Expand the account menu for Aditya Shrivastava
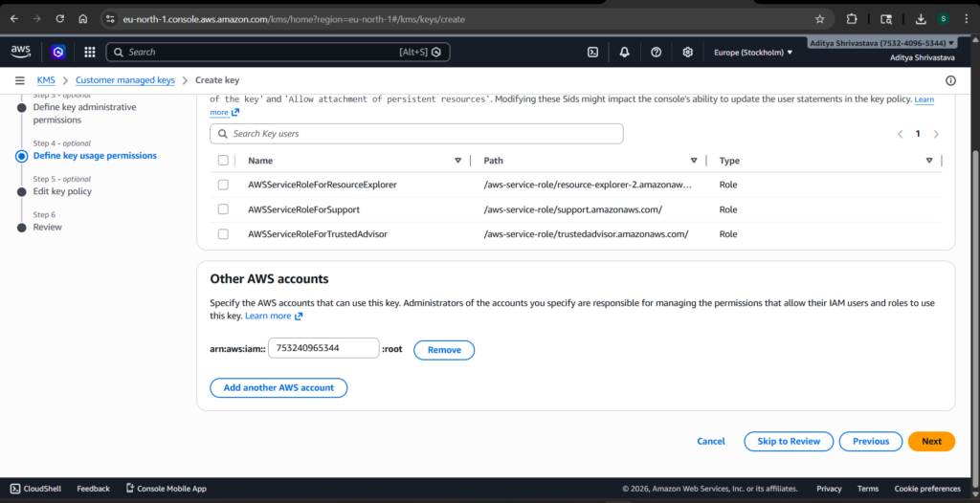 (880, 44)
